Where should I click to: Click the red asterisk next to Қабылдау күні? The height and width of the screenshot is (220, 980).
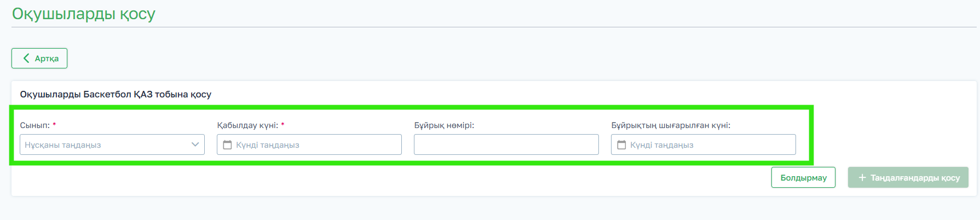click(x=283, y=125)
